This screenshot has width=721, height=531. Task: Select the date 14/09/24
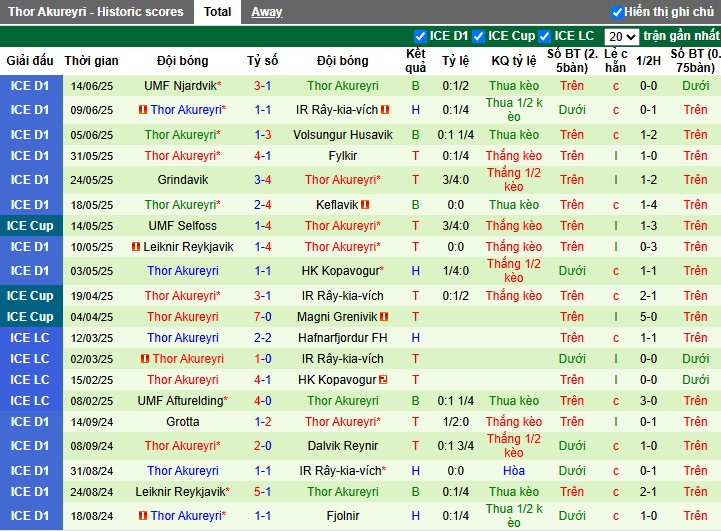tap(92, 422)
